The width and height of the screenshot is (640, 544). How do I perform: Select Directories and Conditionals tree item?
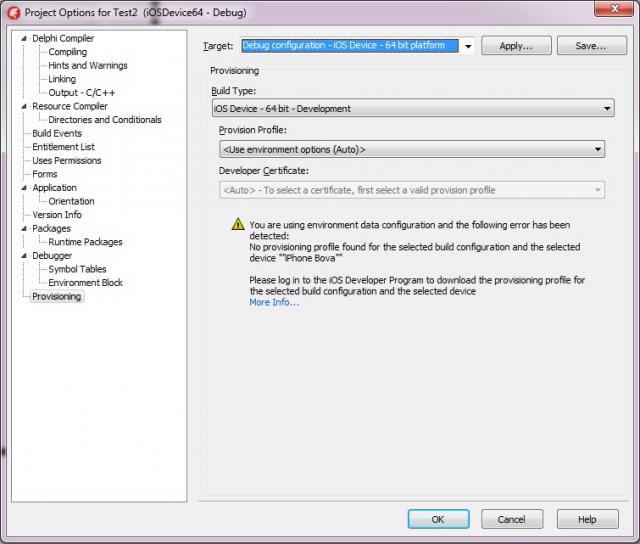coord(105,120)
